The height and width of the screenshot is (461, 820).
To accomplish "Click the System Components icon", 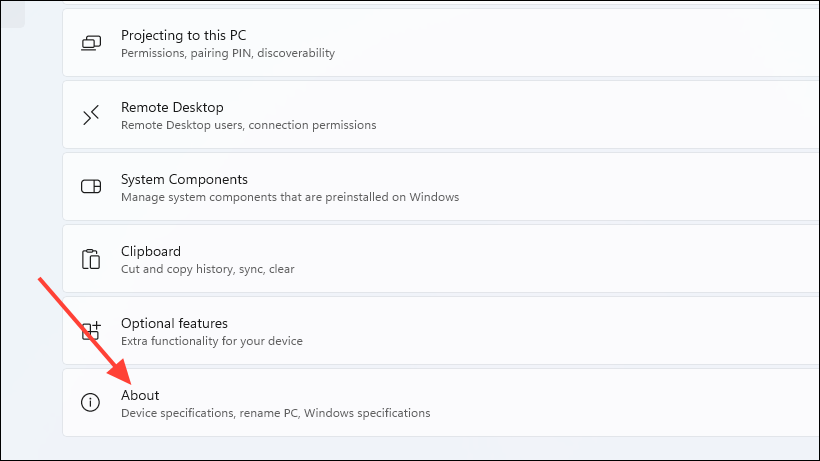I will [x=91, y=187].
